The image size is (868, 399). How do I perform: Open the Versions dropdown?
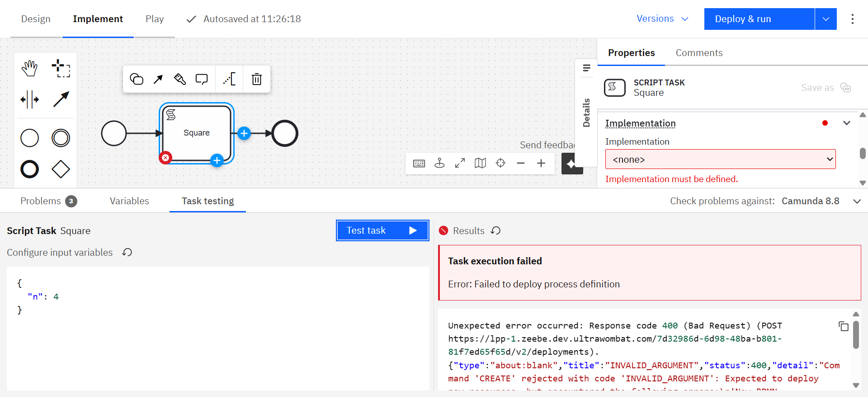click(x=662, y=19)
